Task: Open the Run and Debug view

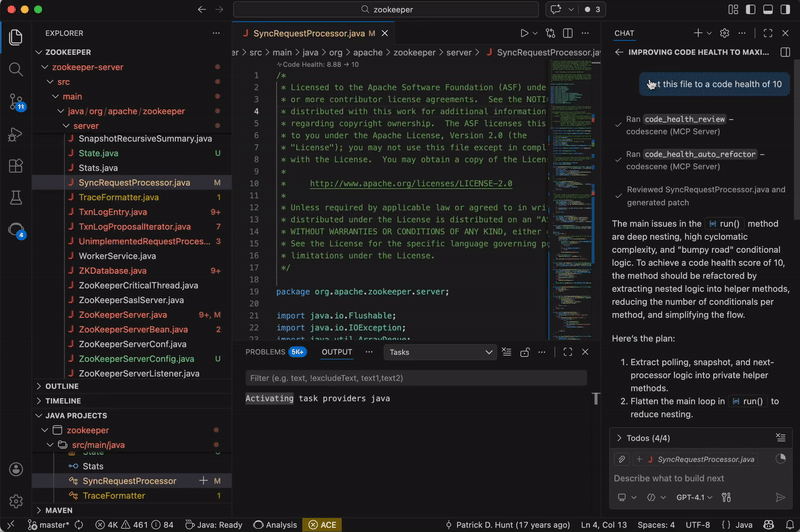Action: pos(16,134)
